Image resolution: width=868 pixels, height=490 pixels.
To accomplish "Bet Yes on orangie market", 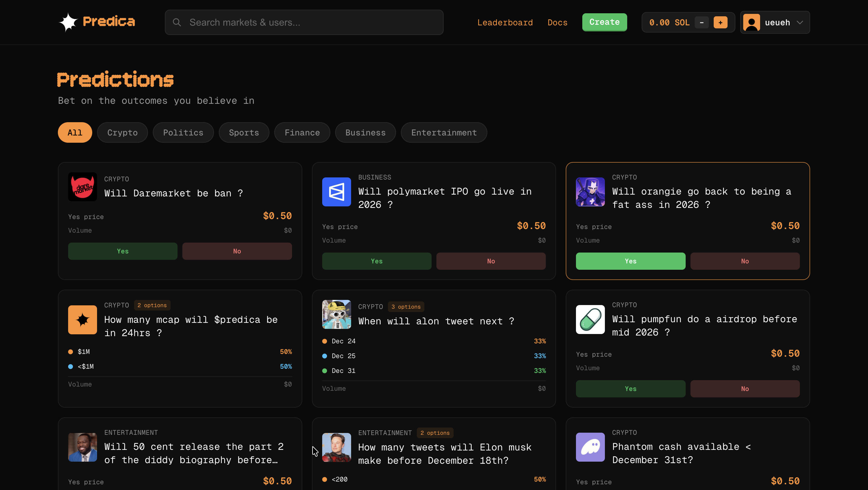I will [x=630, y=261].
